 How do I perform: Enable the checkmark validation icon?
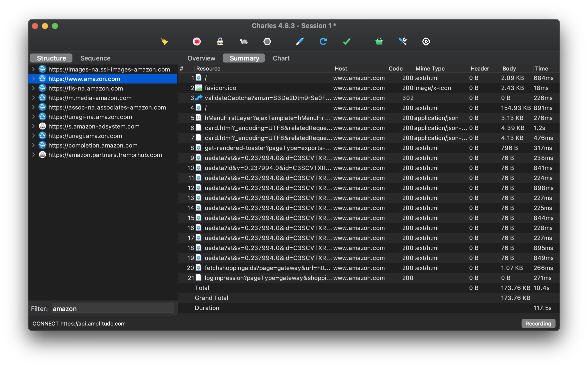tap(347, 41)
